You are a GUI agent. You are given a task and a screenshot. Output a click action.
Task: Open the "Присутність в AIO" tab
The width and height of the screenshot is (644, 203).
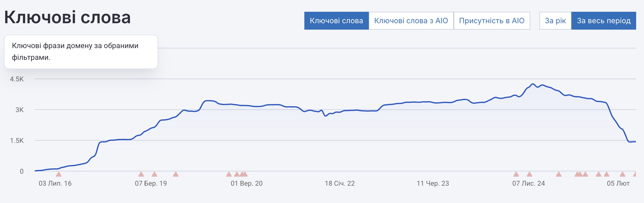(492, 21)
